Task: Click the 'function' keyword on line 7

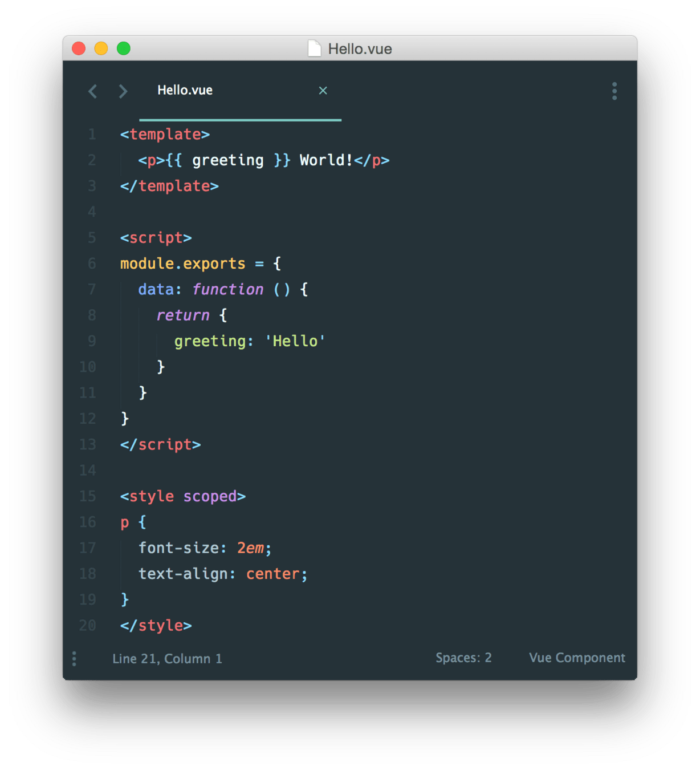Action: [228, 289]
